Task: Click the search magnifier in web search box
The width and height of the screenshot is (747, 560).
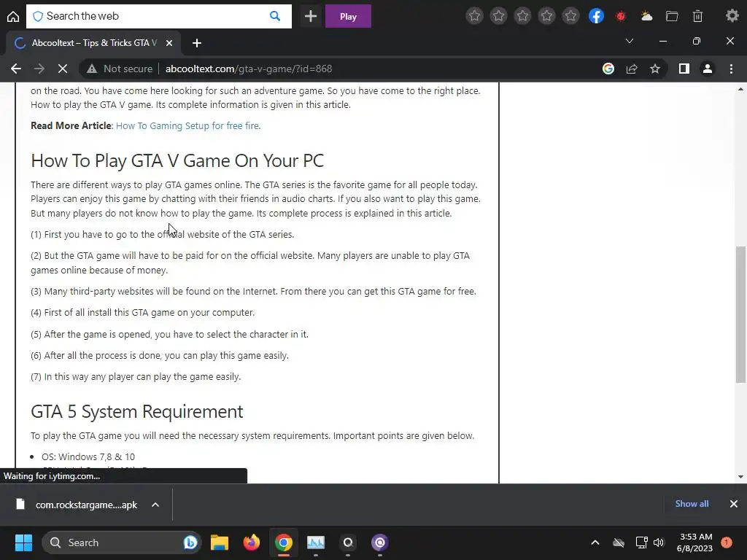Action: [275, 16]
